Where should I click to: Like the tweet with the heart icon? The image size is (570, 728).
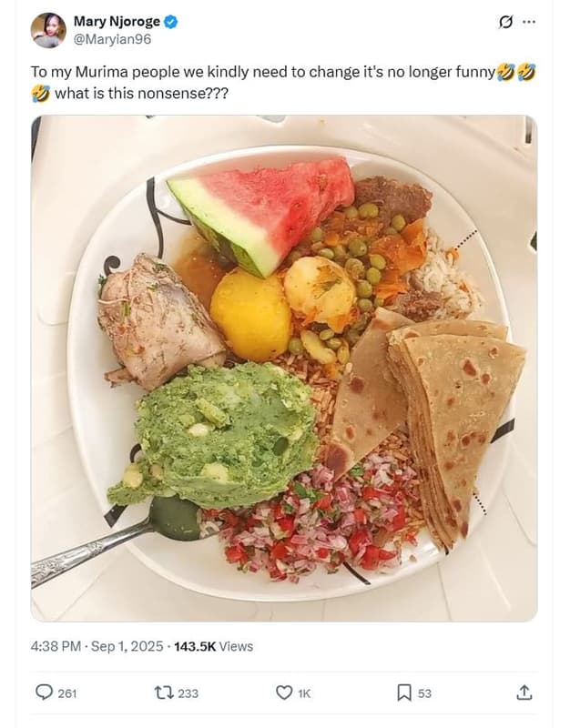283,693
